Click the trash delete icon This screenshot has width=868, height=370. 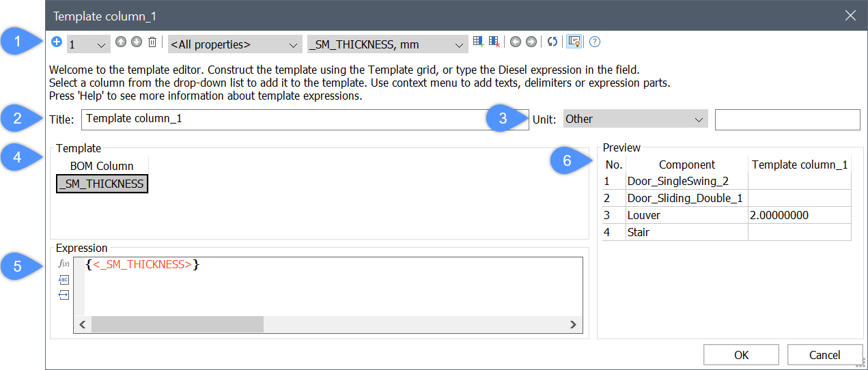point(152,42)
